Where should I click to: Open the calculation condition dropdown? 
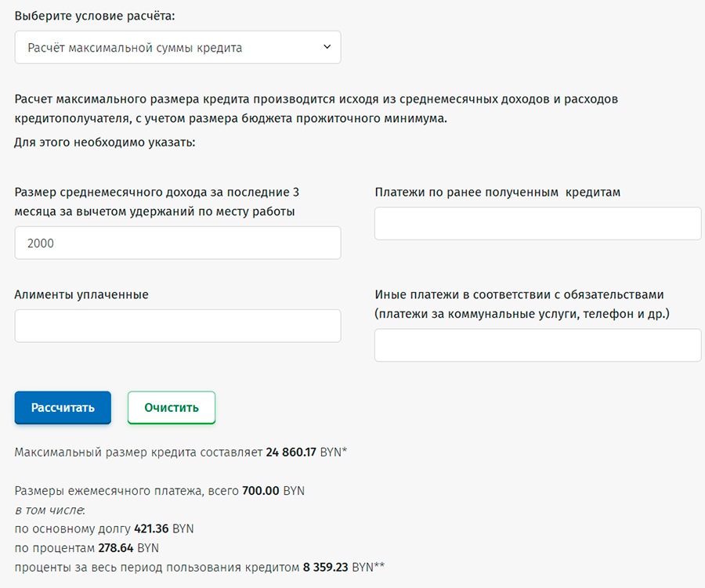click(177, 48)
